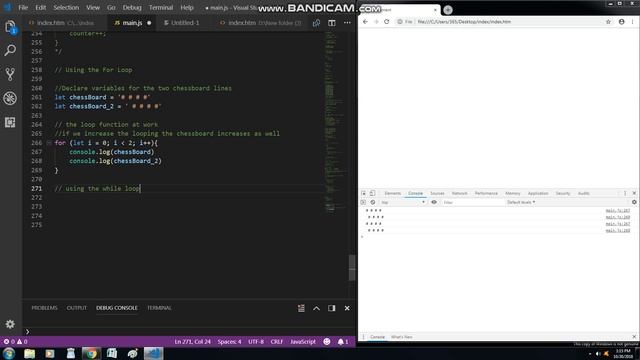Activate the DevTools inspect element tool
640x360 pixels.
[363, 193]
